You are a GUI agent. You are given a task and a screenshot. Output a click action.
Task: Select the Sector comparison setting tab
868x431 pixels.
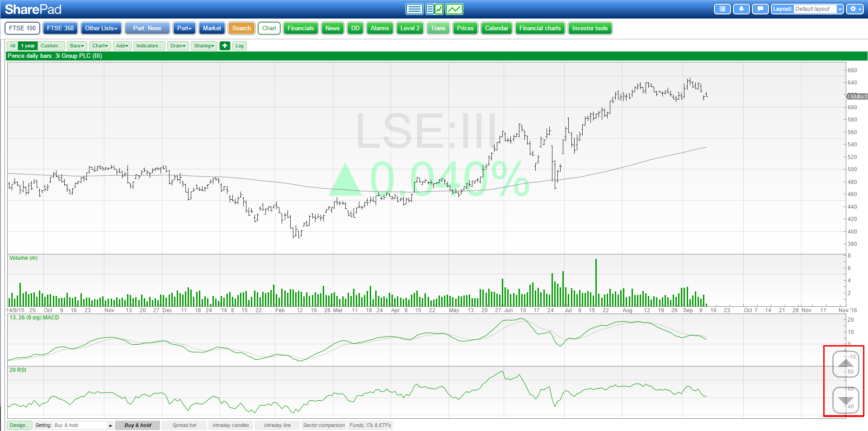(324, 425)
